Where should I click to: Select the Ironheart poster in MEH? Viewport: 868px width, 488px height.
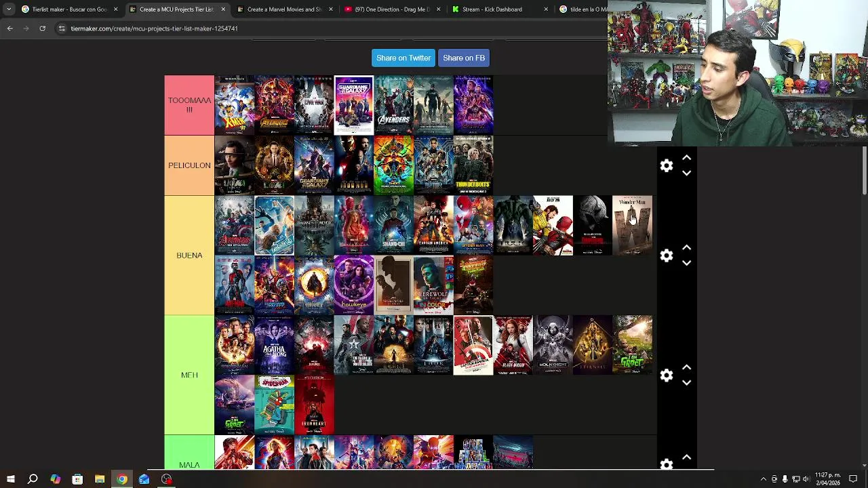pos(314,405)
